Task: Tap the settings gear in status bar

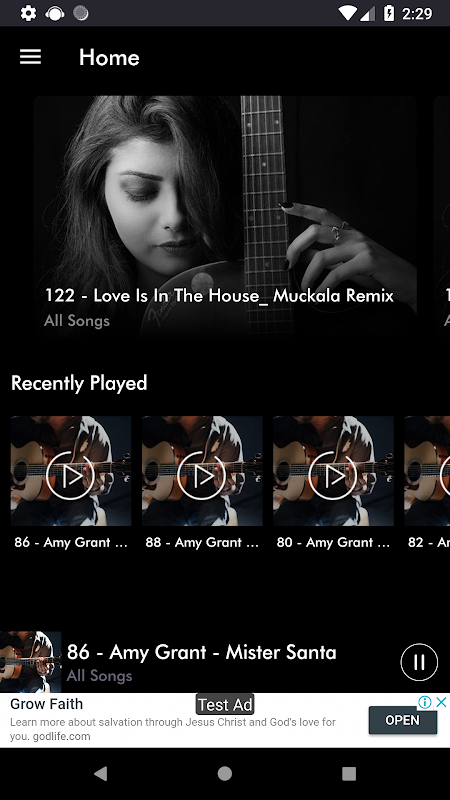Action: [x=28, y=13]
